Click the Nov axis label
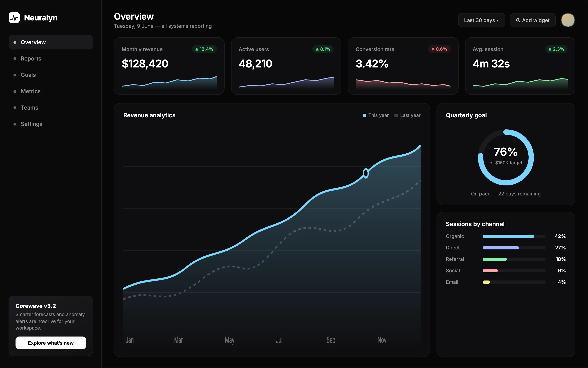588x368 pixels. pos(382,340)
